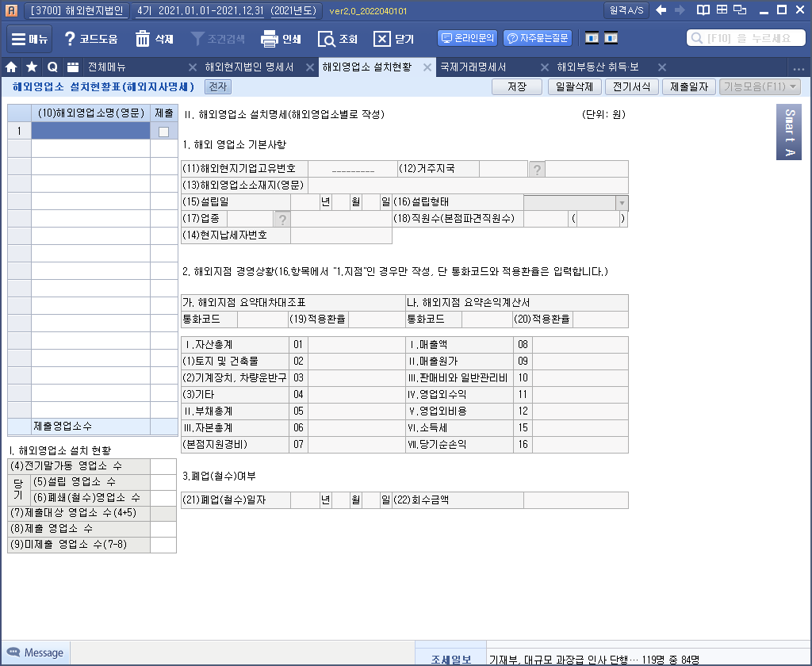Open the main 메뉴 hamburger button
The height and width of the screenshot is (666, 812).
click(x=29, y=39)
